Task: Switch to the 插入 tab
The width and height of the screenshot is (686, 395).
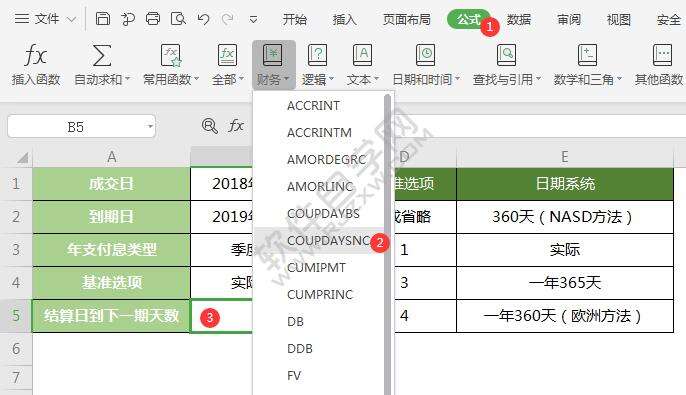Action: click(344, 19)
